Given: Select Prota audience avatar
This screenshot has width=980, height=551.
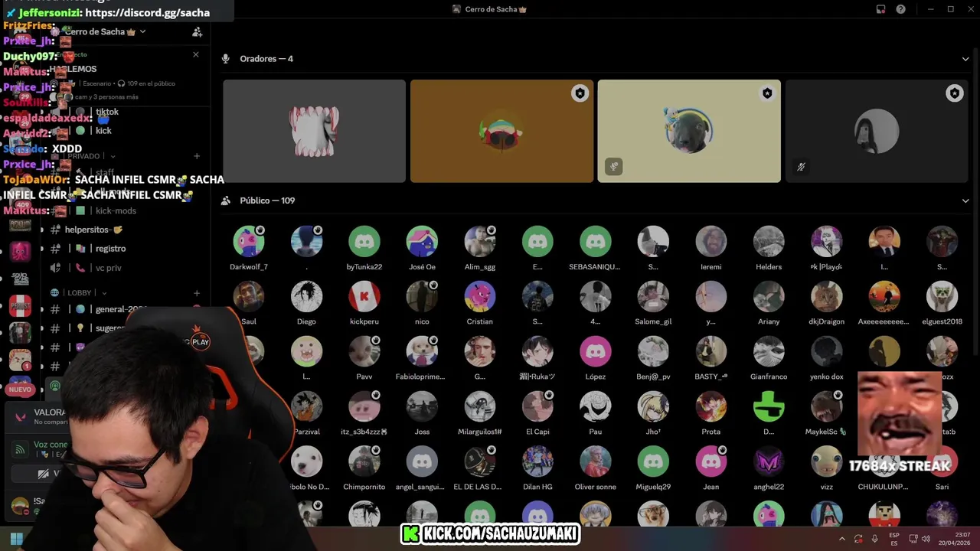Looking at the screenshot, I should pyautogui.click(x=710, y=406).
